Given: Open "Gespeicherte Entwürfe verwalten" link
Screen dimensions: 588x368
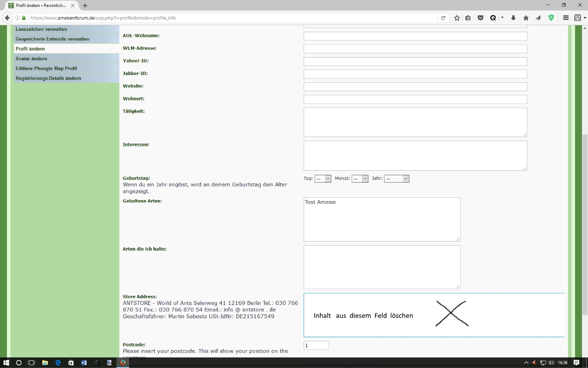Looking at the screenshot, I should [x=52, y=39].
